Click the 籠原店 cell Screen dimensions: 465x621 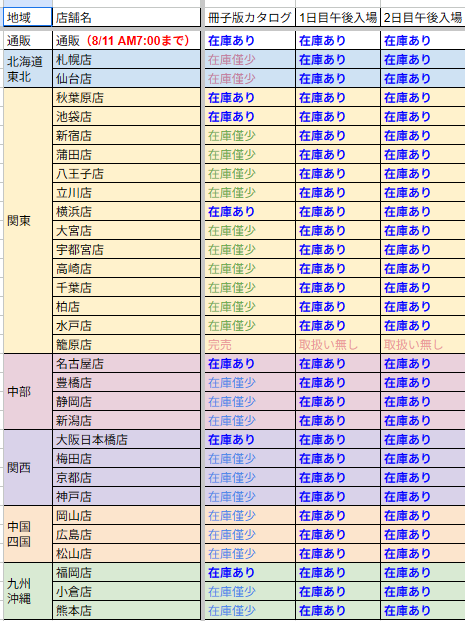pos(126,345)
